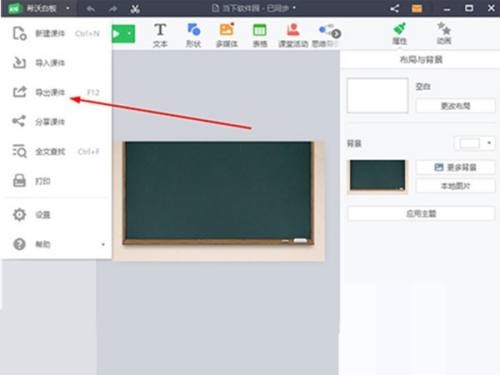Expand the 帮助 help submenu
Screen dimensions: 500x375
pos(57,244)
